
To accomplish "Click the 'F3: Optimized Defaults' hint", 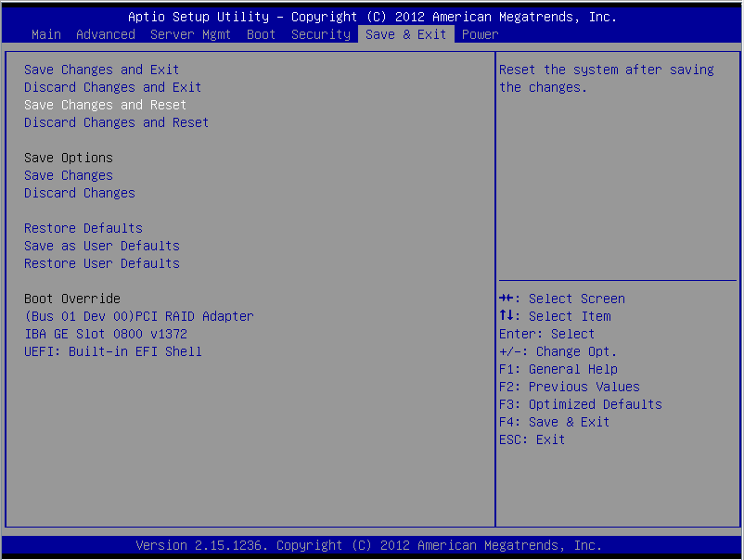I will point(581,404).
